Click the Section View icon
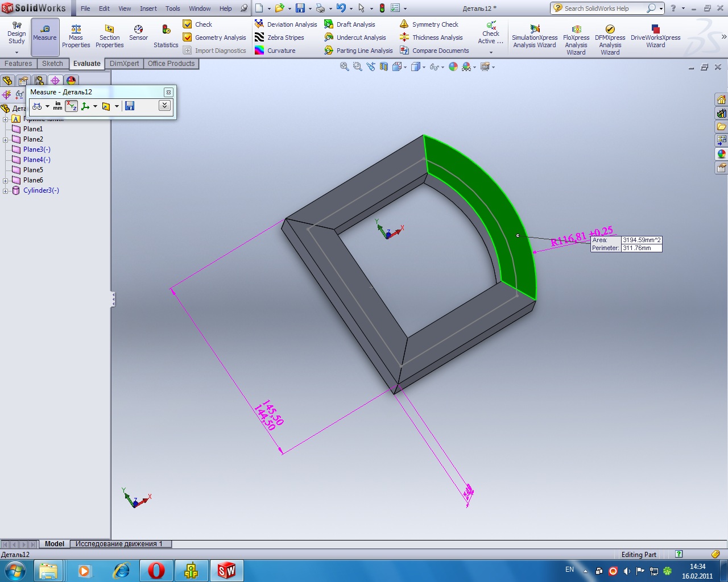 (x=384, y=66)
